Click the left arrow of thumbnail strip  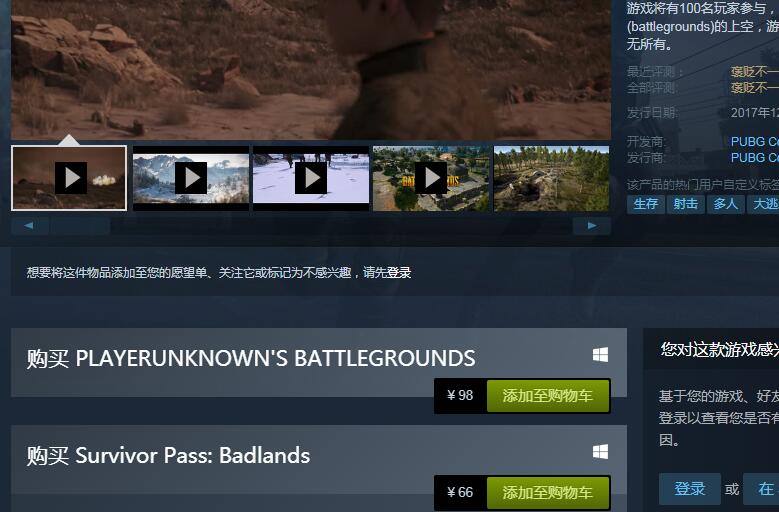[x=29, y=225]
